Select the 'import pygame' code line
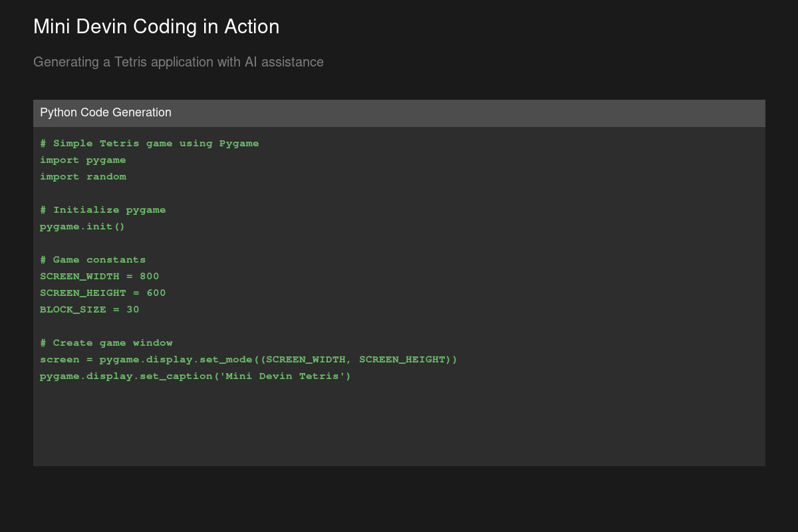The image size is (798, 532). (83, 160)
